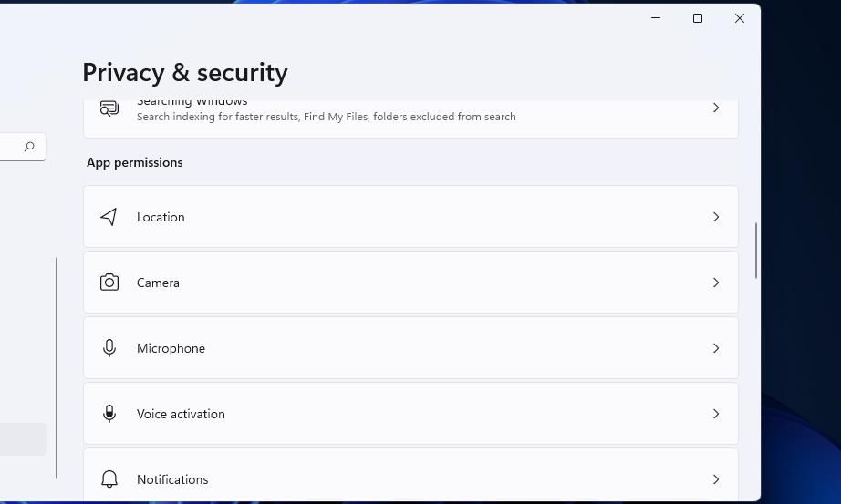Click the sidebar vertical scrollbar
This screenshot has width=841, height=504.
pos(57,368)
